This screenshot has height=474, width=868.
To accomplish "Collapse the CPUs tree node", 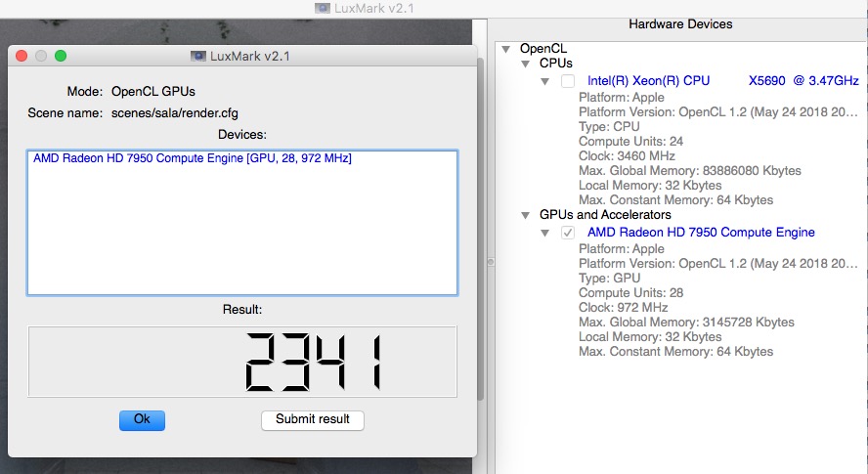I will tap(525, 64).
